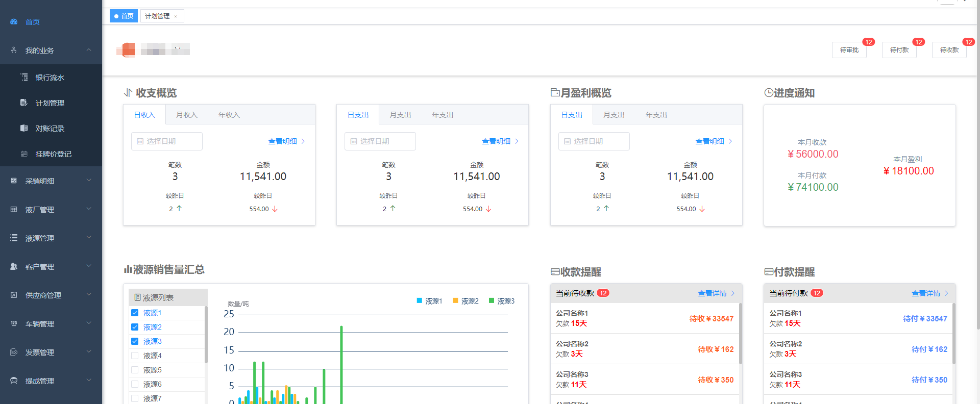Click the 发票管理 icon
This screenshot has width=980, height=404.
click(x=14, y=352)
